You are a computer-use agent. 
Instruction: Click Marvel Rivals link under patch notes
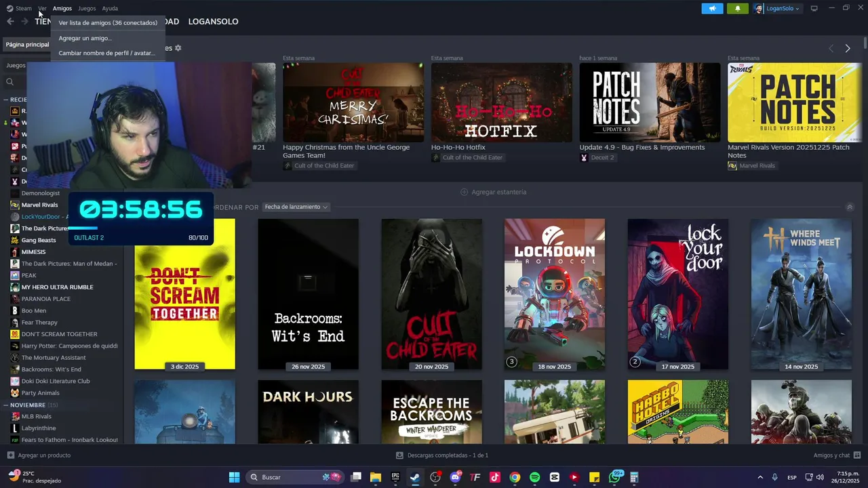click(x=751, y=165)
